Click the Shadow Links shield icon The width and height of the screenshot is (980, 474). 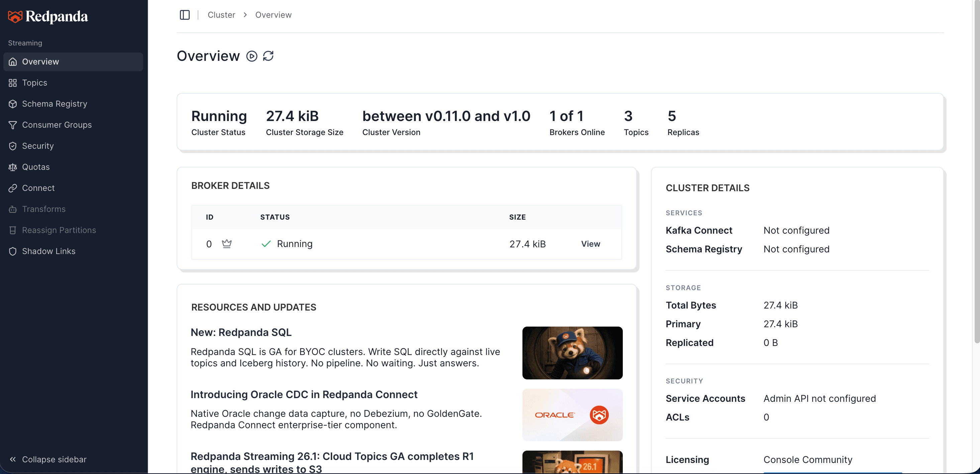pos(13,251)
